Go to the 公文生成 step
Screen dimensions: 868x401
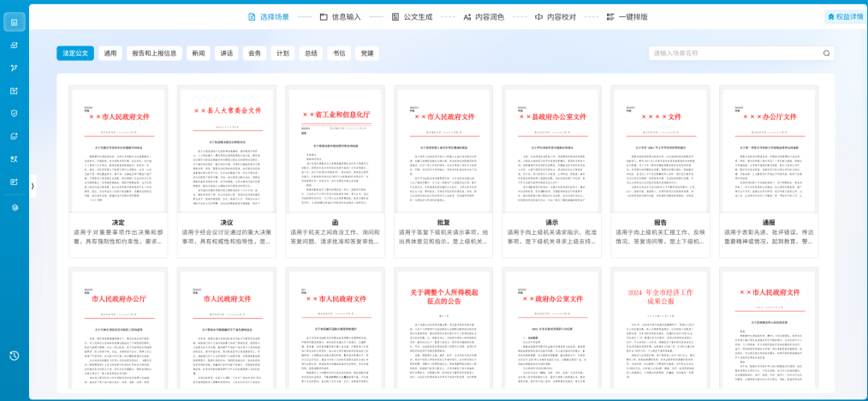[412, 16]
